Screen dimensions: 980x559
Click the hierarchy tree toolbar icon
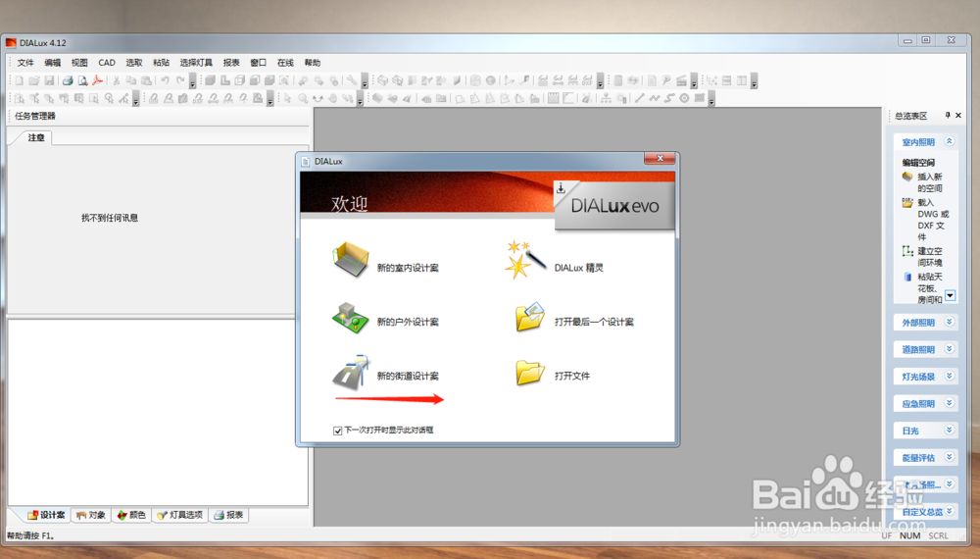(607, 98)
